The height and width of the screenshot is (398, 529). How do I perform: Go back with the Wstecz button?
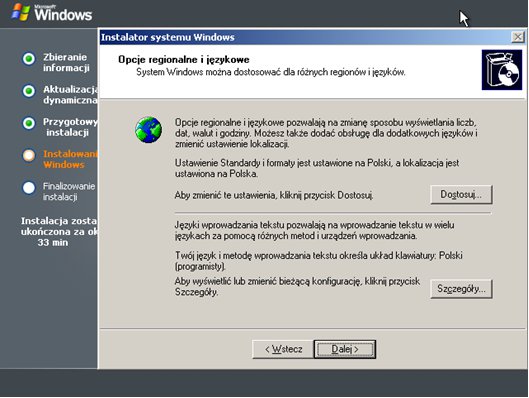(283, 349)
